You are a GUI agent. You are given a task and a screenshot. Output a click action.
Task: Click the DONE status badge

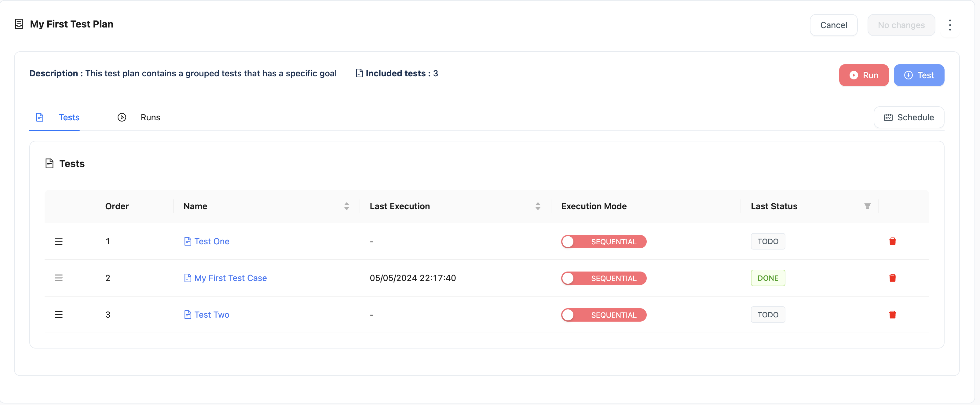pyautogui.click(x=768, y=278)
